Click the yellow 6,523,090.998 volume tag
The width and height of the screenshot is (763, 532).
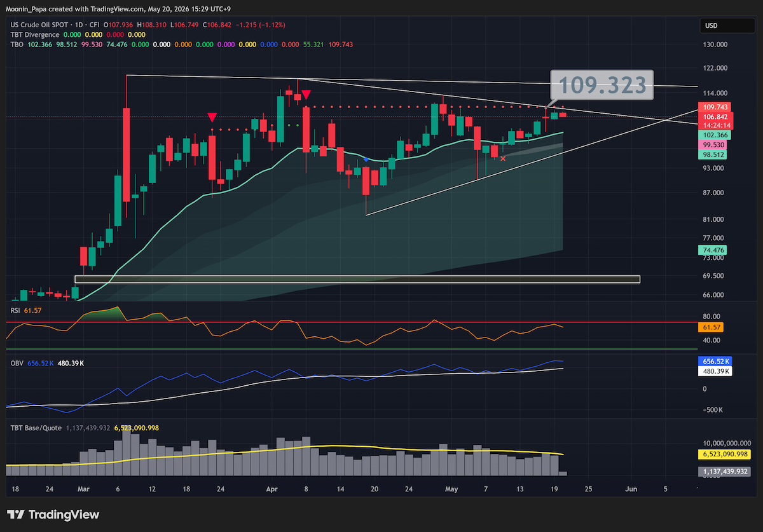tap(725, 454)
